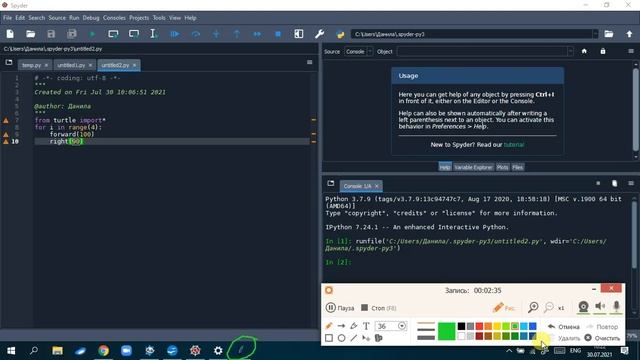The width and height of the screenshot is (640, 360).
Task: Start debugging with the debug file icon
Action: (x=175, y=34)
